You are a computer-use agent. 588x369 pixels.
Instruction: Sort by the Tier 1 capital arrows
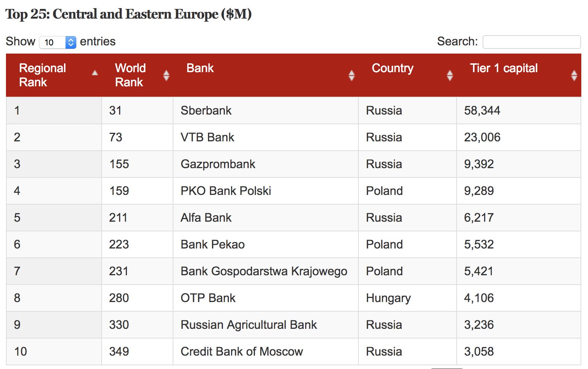pos(574,76)
